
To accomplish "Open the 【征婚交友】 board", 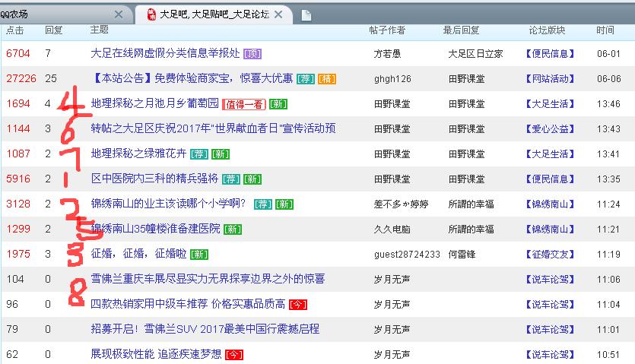I will click(550, 255).
